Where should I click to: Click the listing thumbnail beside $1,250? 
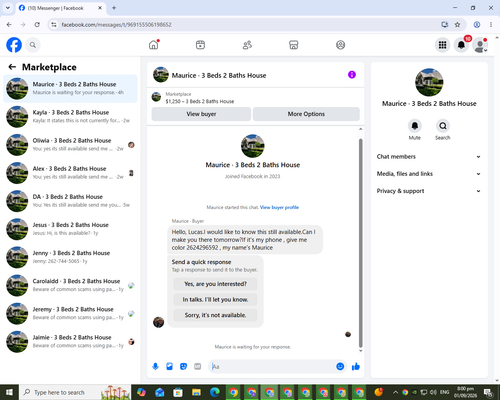156,97
